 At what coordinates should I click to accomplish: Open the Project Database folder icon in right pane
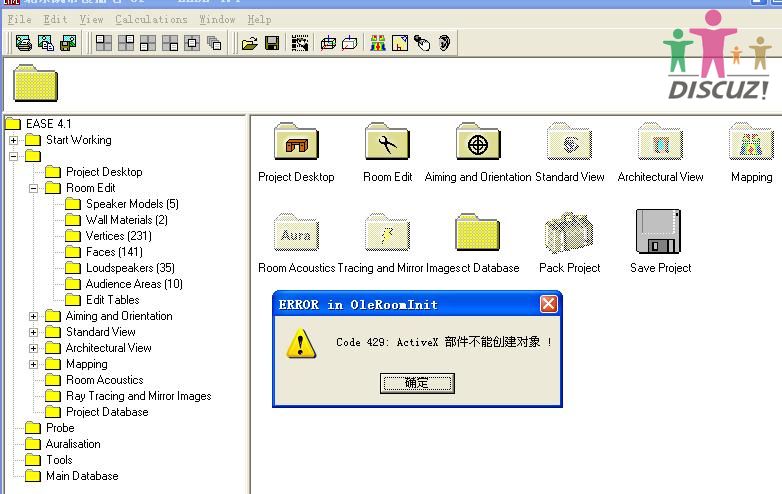(x=478, y=232)
